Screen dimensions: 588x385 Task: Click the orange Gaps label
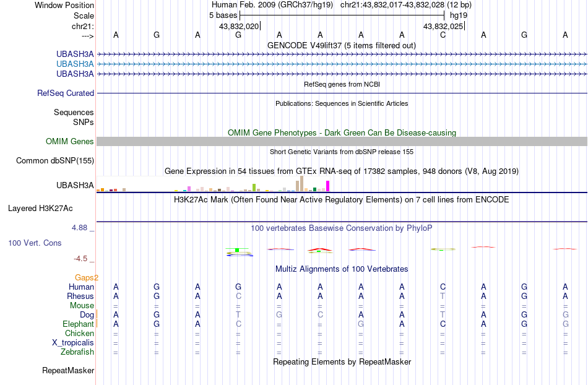coord(87,277)
